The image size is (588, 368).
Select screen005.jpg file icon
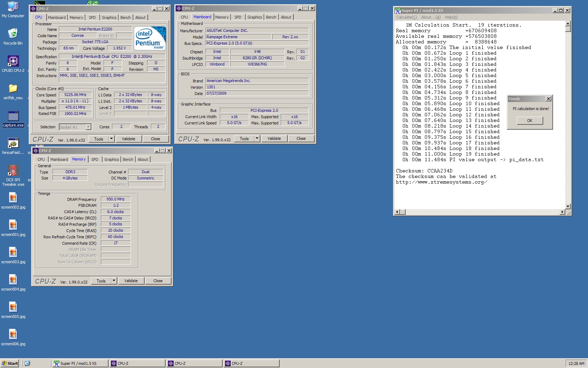pyautogui.click(x=13, y=311)
